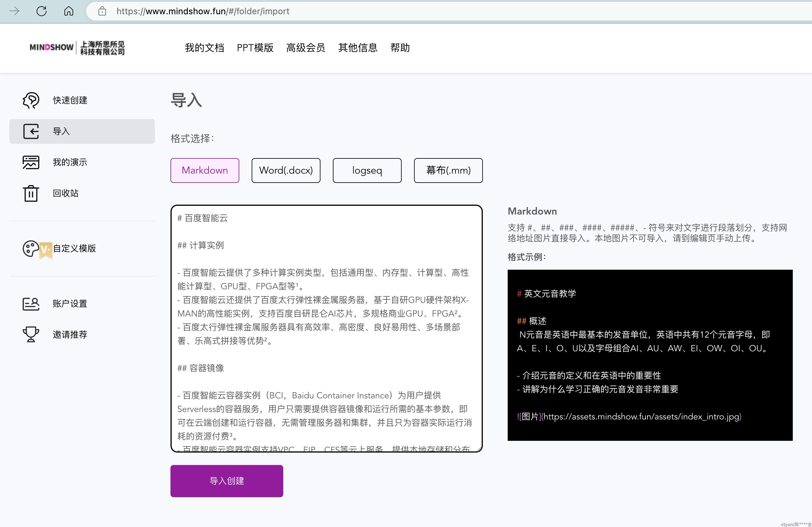Click '介绍元音的定义和在英语中的重要性' example line
812x527 pixels.
[589, 375]
